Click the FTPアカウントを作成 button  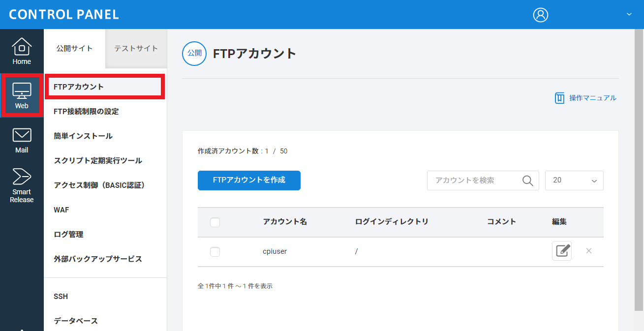click(249, 180)
